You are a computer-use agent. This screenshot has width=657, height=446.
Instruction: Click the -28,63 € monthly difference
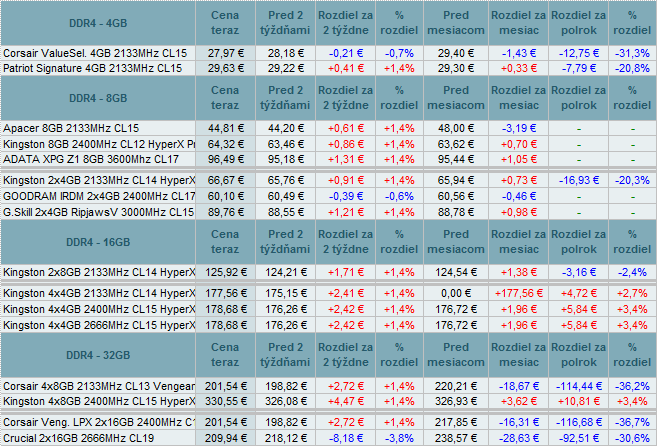pyautogui.click(x=519, y=438)
